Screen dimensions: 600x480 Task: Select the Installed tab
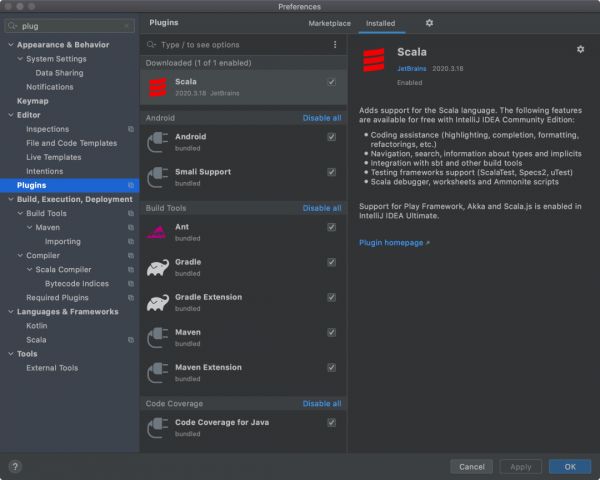pos(380,22)
